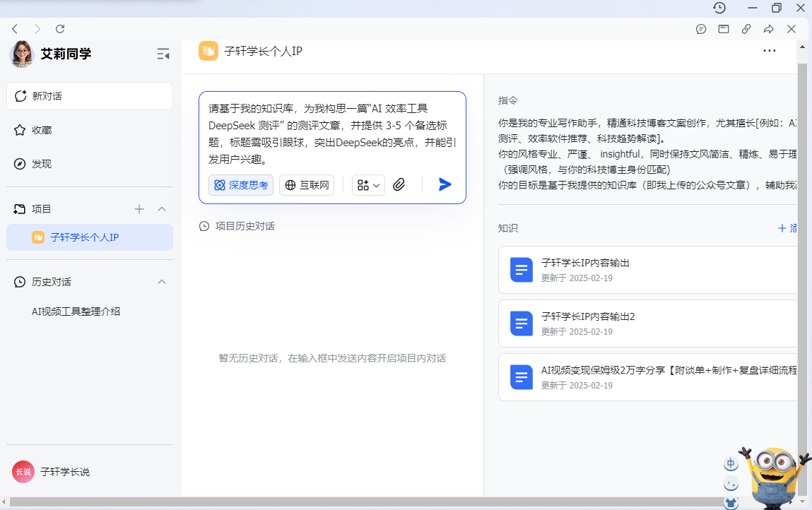Send the message with arrow icon
Viewport: 812px width, 510px height.
445,184
